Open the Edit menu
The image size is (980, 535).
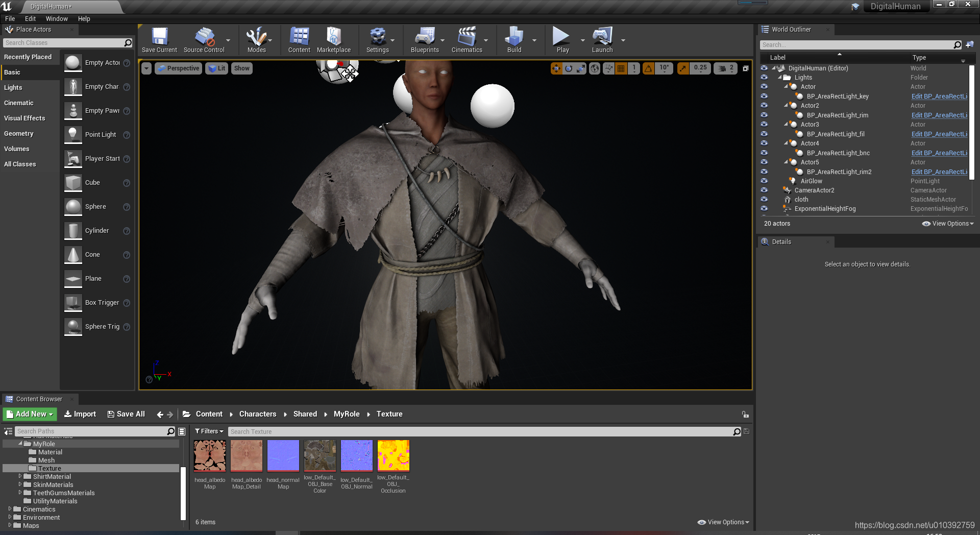tap(30, 19)
